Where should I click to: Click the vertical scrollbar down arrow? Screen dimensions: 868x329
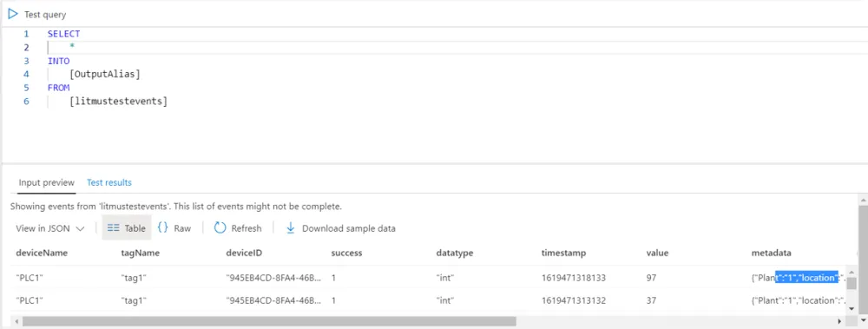863,320
